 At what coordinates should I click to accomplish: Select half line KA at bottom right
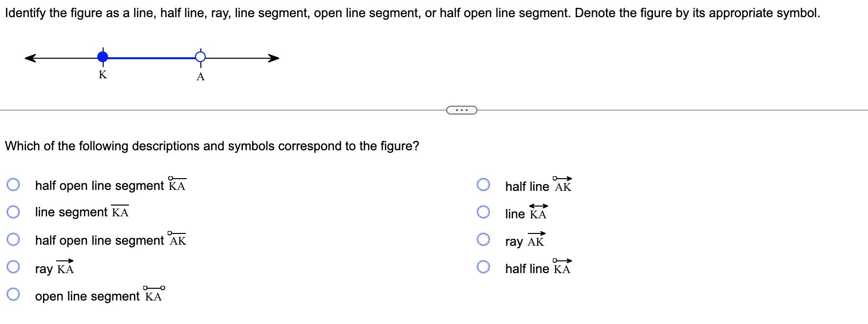click(x=484, y=266)
